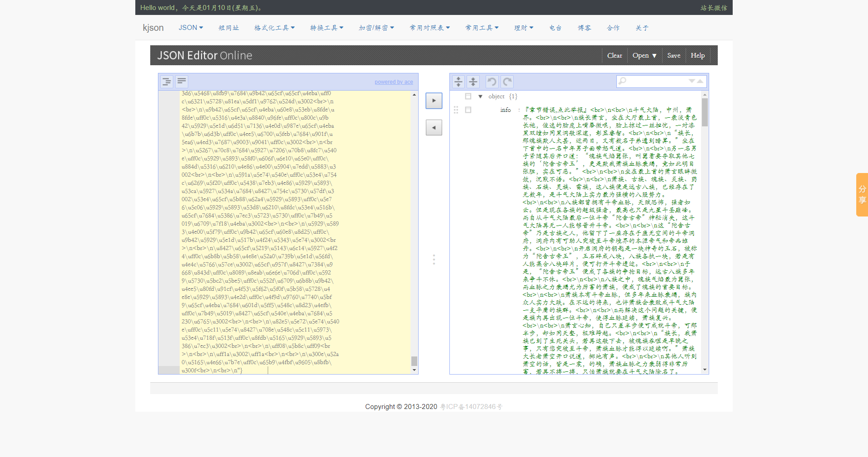Image resolution: width=868 pixels, height=457 pixels.
Task: Redo the change in the tree editor
Action: [506, 82]
